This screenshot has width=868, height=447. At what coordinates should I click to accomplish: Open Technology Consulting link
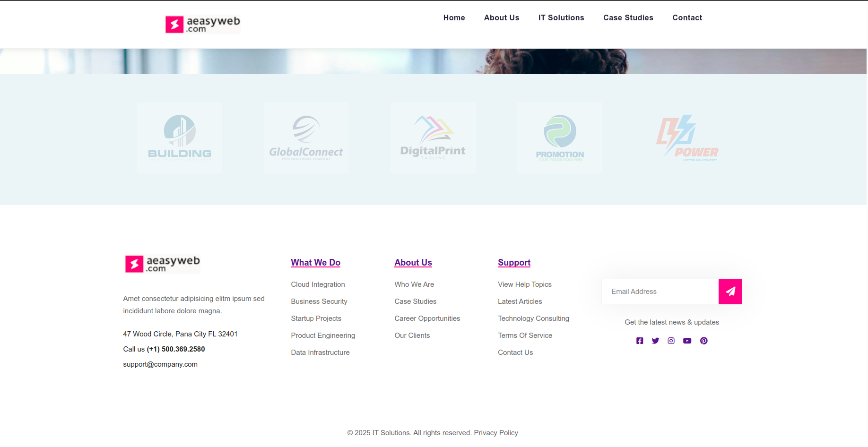point(534,318)
